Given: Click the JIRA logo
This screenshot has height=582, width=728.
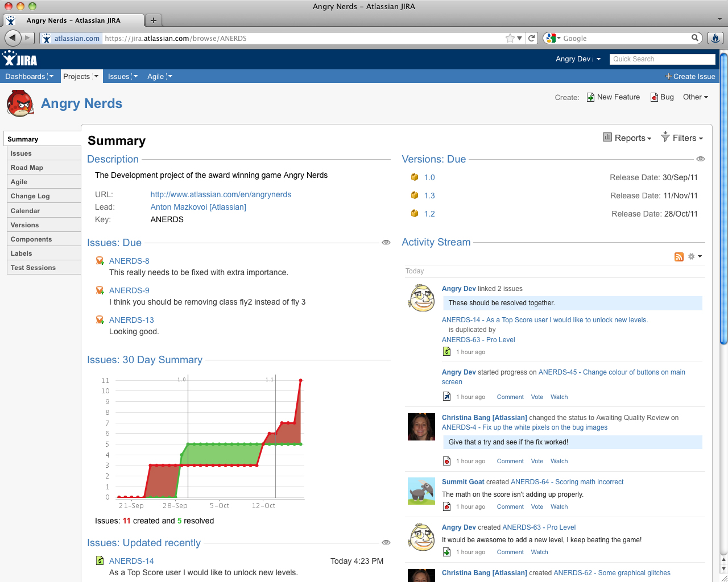Looking at the screenshot, I should tap(20, 59).
